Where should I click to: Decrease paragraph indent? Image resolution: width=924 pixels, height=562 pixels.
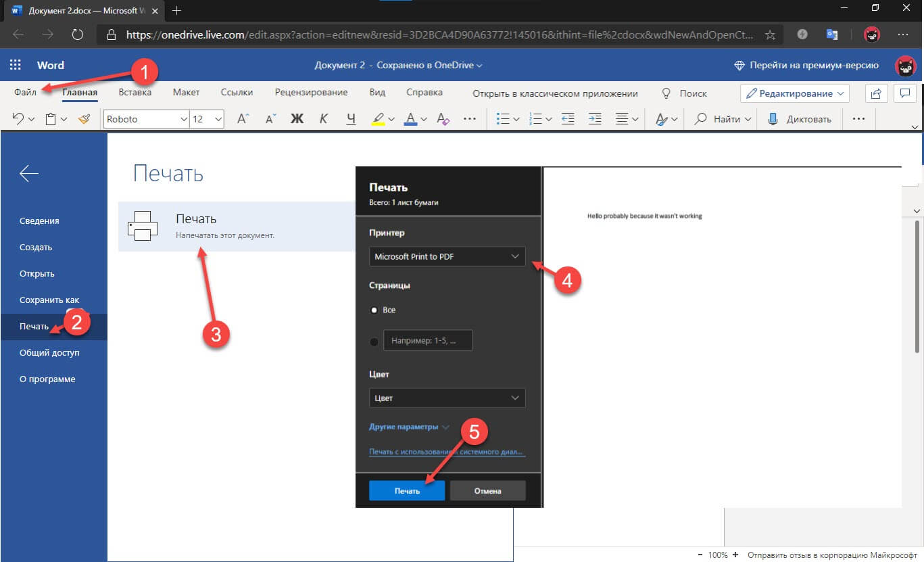tap(568, 119)
